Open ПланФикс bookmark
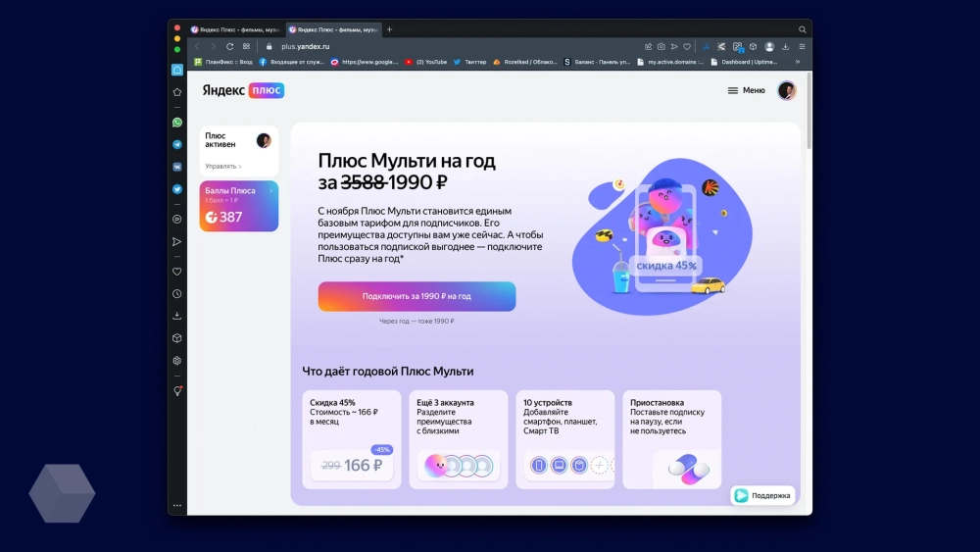Screen dimensions: 980x552 click(x=223, y=62)
